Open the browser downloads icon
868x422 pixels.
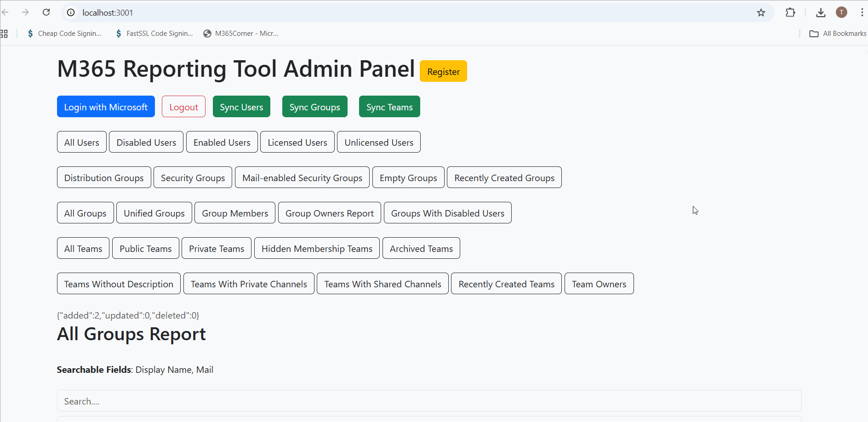click(x=821, y=12)
